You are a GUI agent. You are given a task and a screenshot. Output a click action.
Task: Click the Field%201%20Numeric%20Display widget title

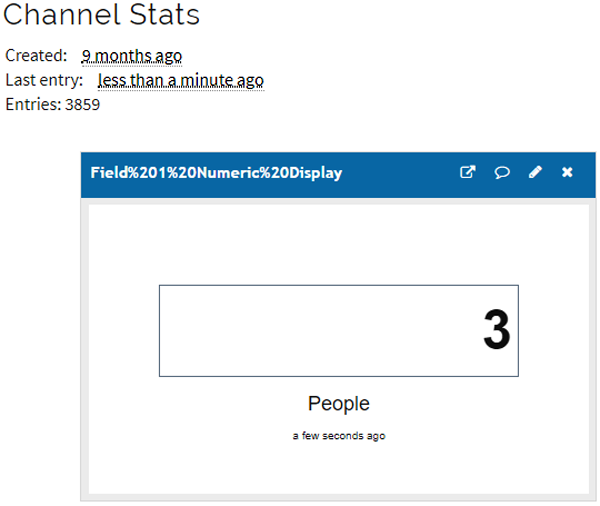216,173
